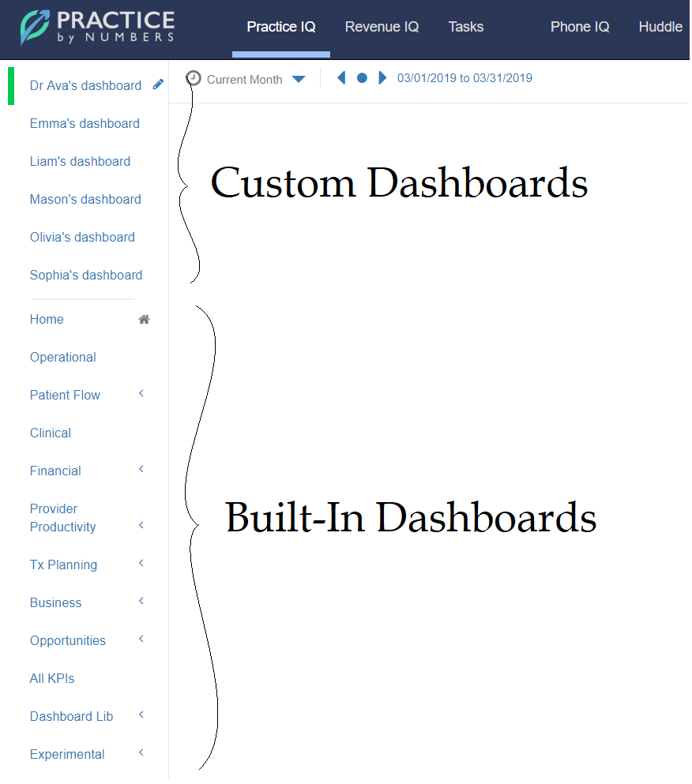Screen dimensions: 692x784
Task: Open Liam's dashboard
Action: click(x=80, y=162)
